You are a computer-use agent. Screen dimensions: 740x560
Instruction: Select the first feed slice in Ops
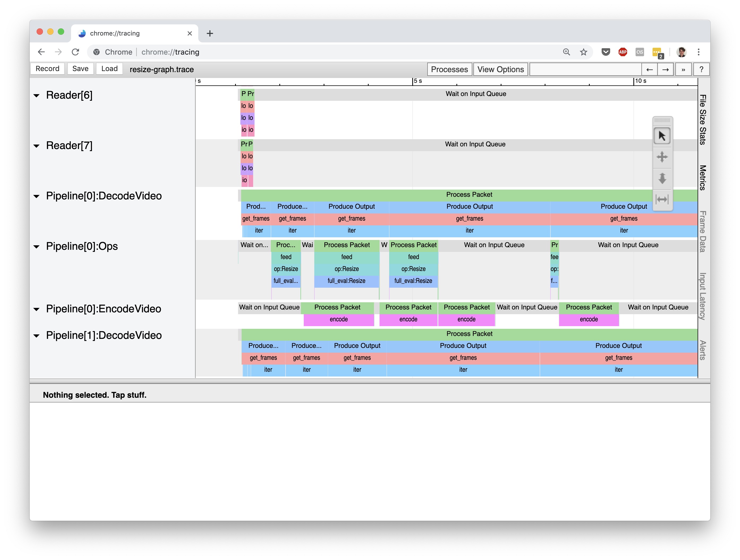click(x=286, y=257)
